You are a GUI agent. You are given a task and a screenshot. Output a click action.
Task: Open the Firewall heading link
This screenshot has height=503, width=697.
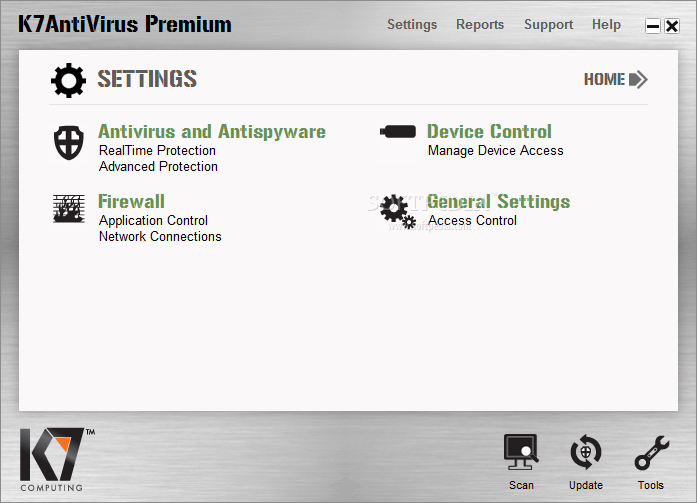131,201
